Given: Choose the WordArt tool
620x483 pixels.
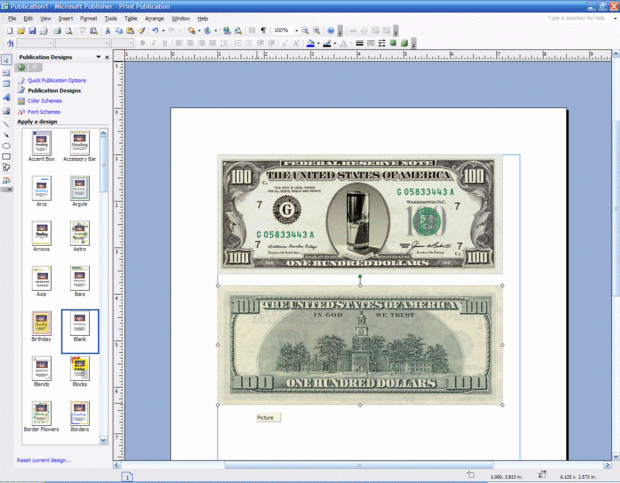Looking at the screenshot, I should pyautogui.click(x=6, y=98).
